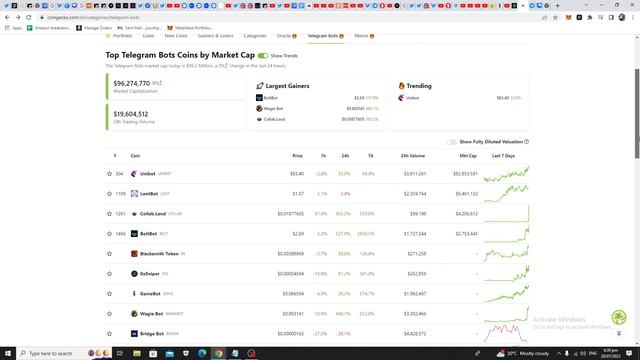Star the Wagie Bot coin as favorite

pyautogui.click(x=109, y=313)
